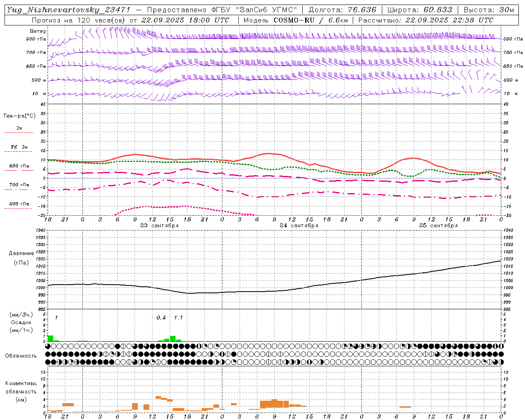Click the 850 гПа temperature legend entry
The height and width of the screenshot is (420, 525).
(x=19, y=166)
